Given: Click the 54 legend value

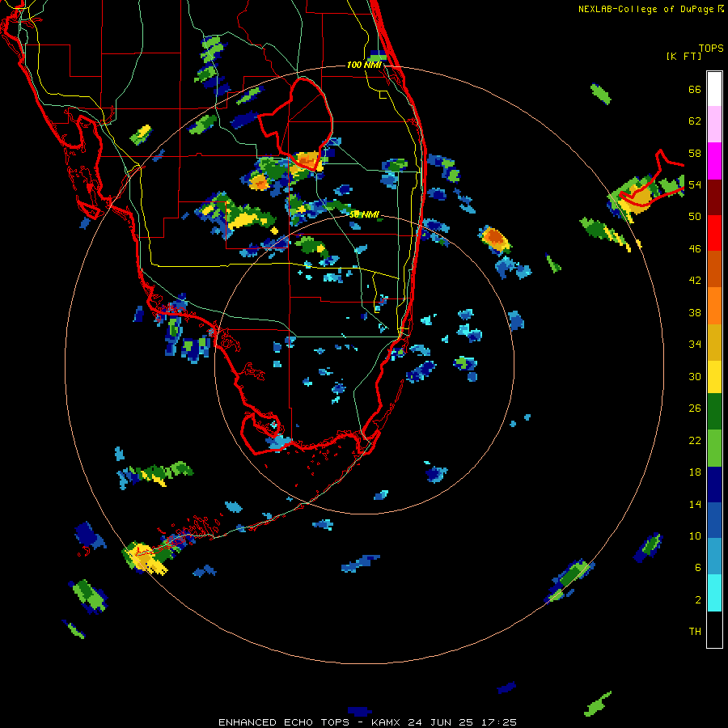Looking at the screenshot, I should point(695,184).
